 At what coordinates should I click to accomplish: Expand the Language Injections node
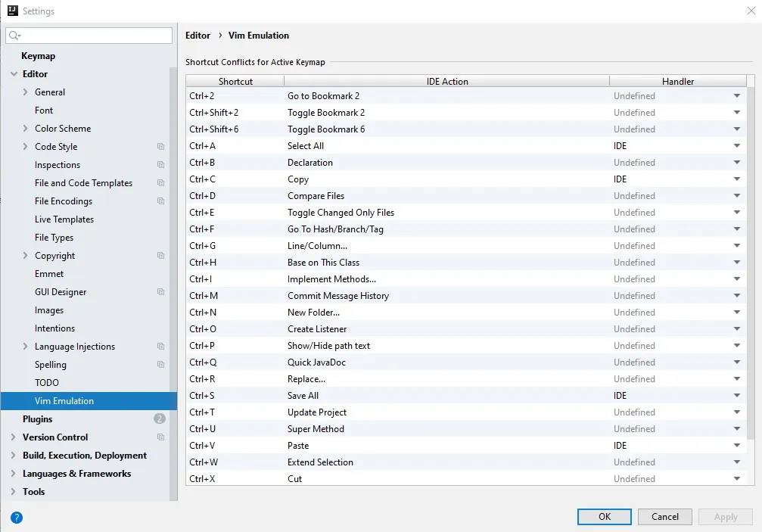click(x=25, y=347)
